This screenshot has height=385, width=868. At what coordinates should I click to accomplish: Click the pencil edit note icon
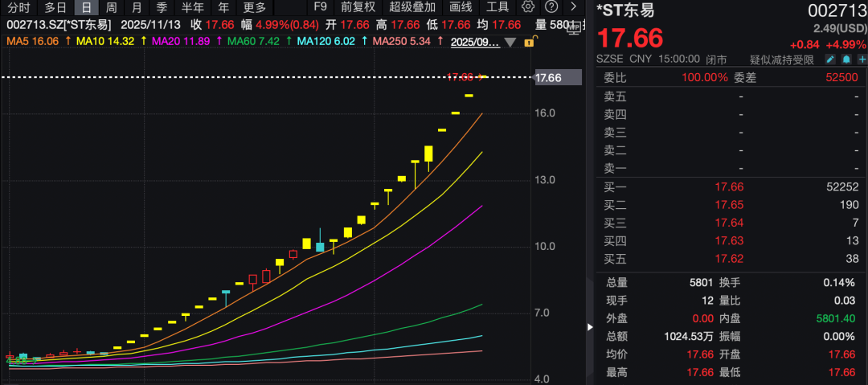pyautogui.click(x=830, y=59)
